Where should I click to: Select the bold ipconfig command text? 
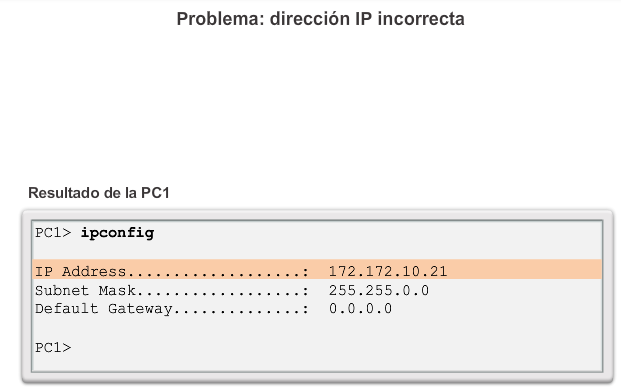click(x=117, y=233)
